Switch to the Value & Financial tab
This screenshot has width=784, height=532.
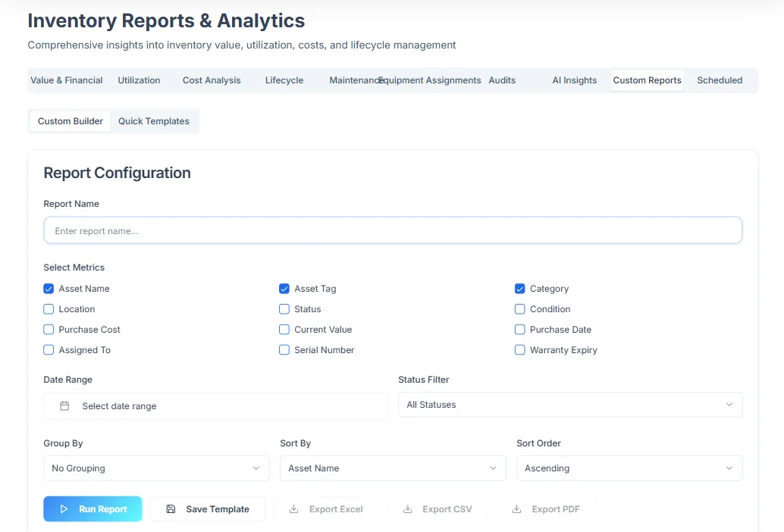pyautogui.click(x=67, y=80)
